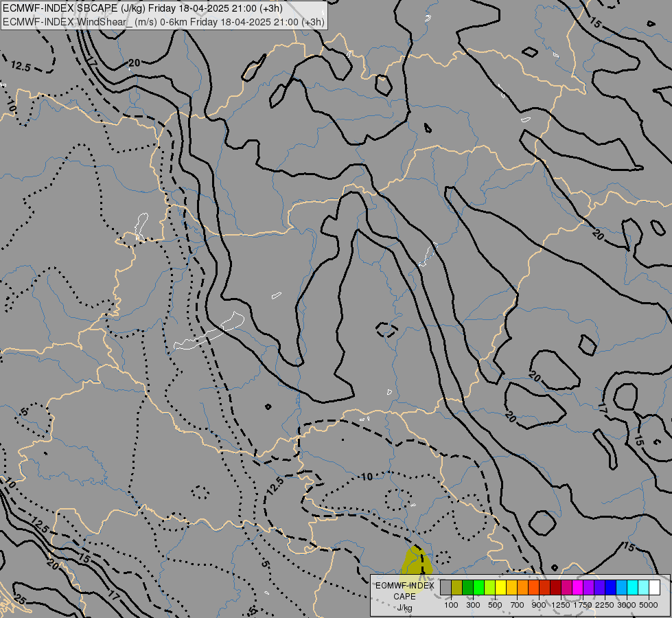Pick the lime yellow-green legend swatch
This screenshot has width=672, height=618.
(x=490, y=588)
